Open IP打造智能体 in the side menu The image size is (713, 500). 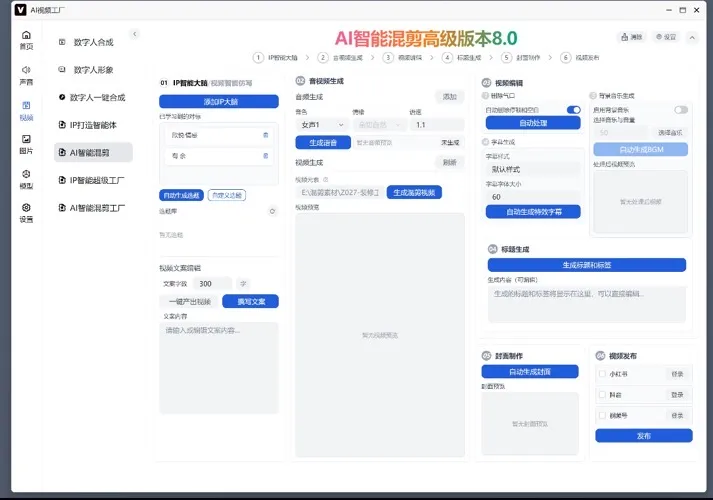(x=93, y=125)
